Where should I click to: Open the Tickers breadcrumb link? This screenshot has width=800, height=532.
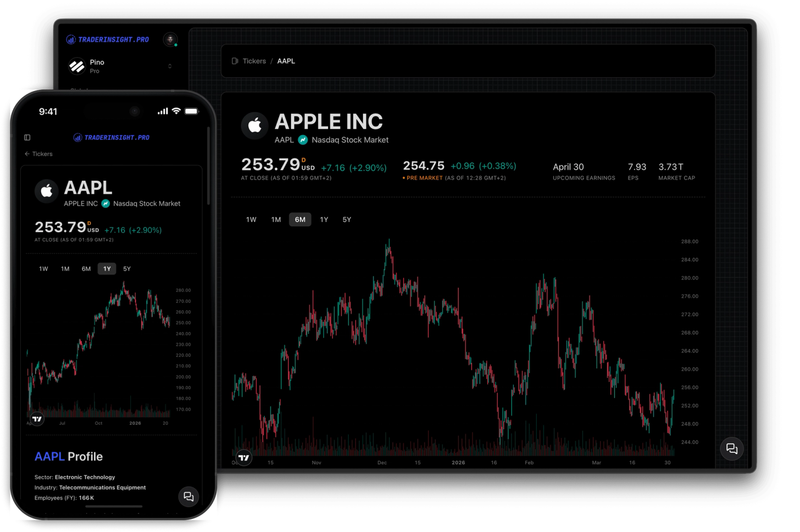click(x=254, y=61)
